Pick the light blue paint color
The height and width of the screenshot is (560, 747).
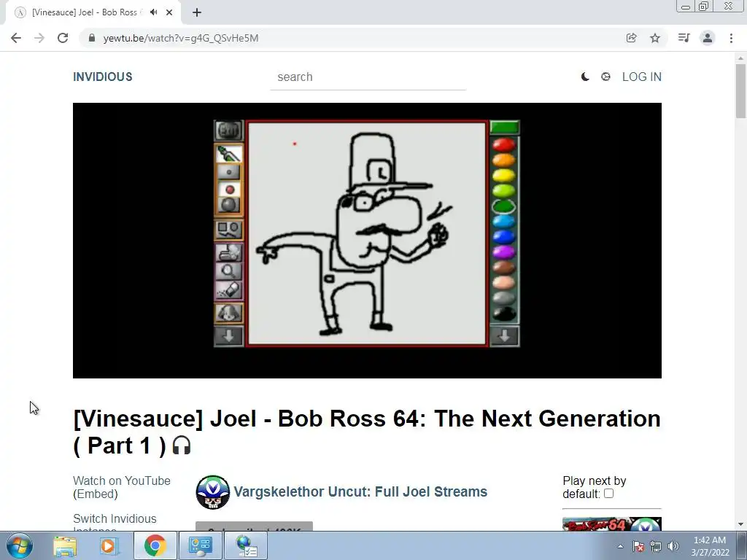(x=503, y=222)
